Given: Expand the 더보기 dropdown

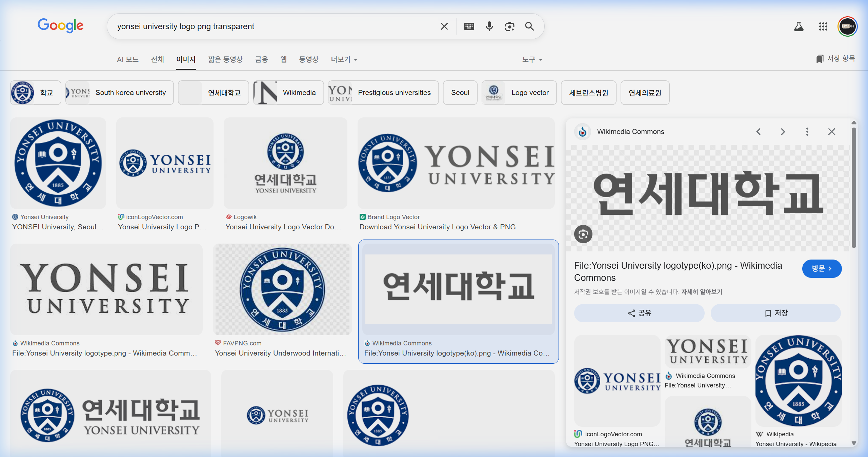Looking at the screenshot, I should [344, 59].
